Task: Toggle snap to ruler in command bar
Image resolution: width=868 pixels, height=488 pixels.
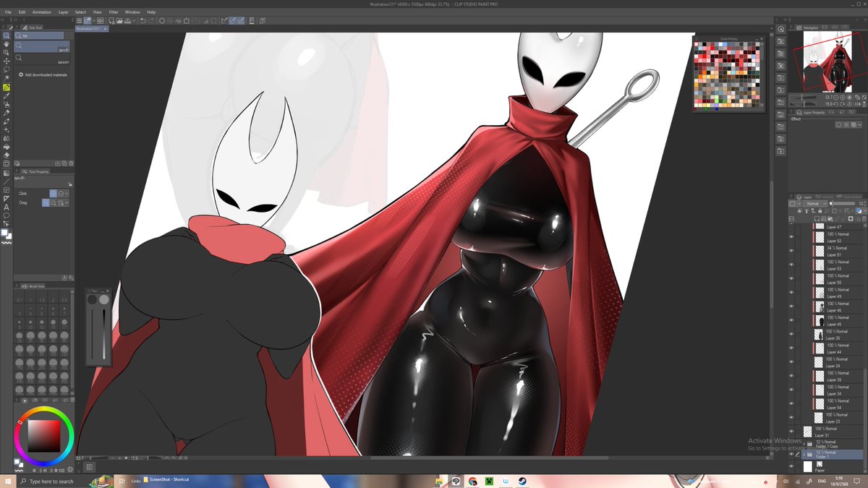Action: (225, 21)
